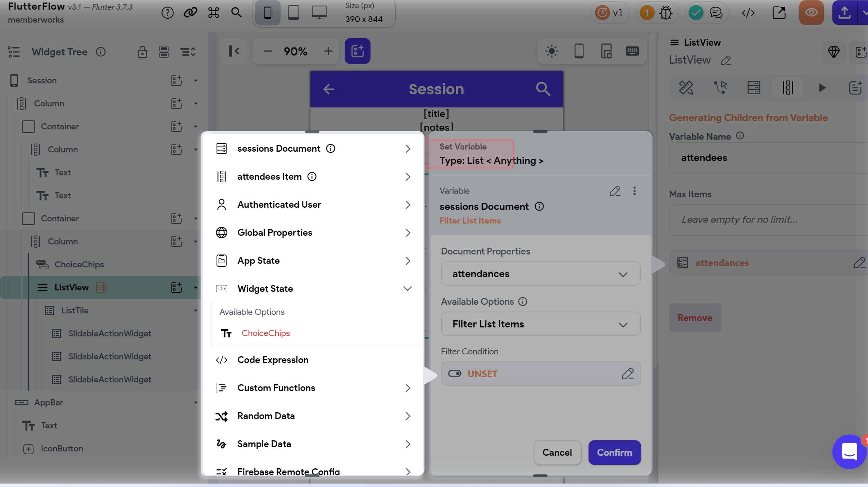
Task: Click the Cancel button
Action: point(557,452)
